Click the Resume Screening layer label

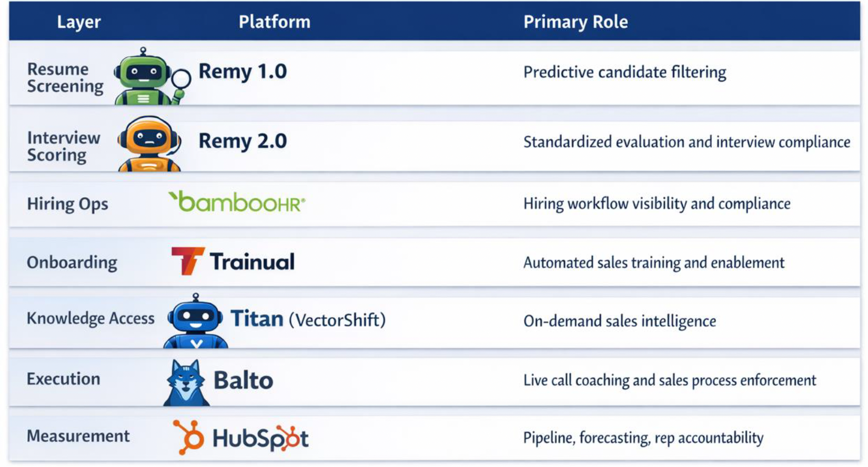click(x=65, y=78)
